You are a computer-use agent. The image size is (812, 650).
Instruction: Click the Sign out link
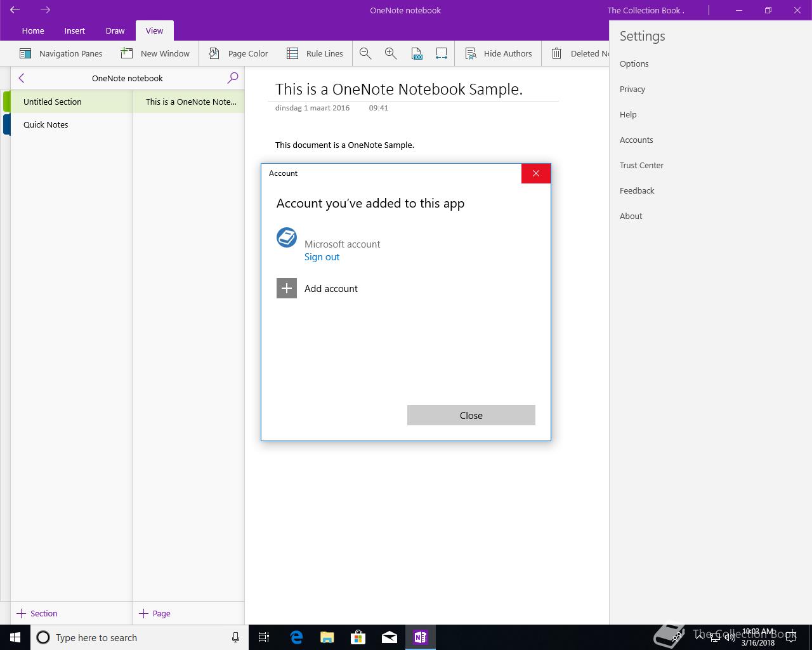click(322, 257)
